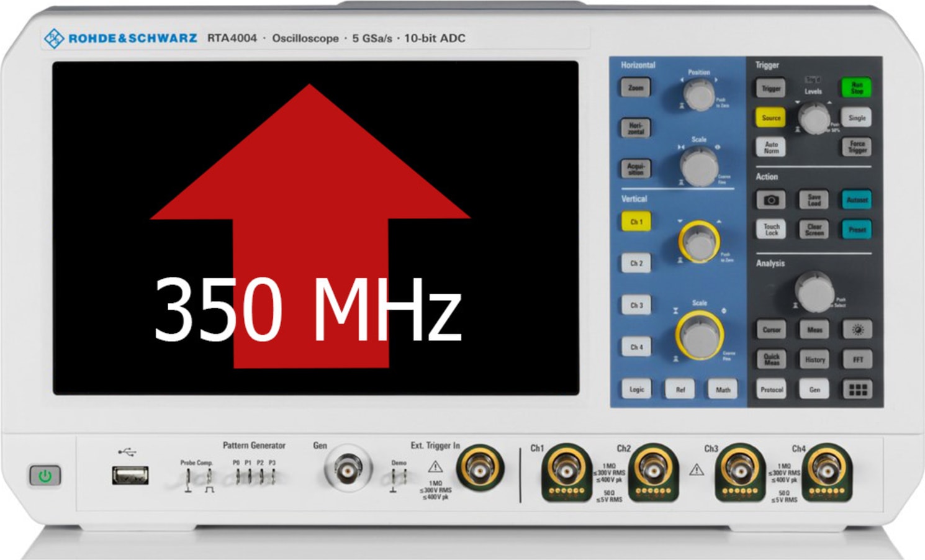The image size is (925, 560).
Task: Open FFT analysis
Action: point(859,359)
